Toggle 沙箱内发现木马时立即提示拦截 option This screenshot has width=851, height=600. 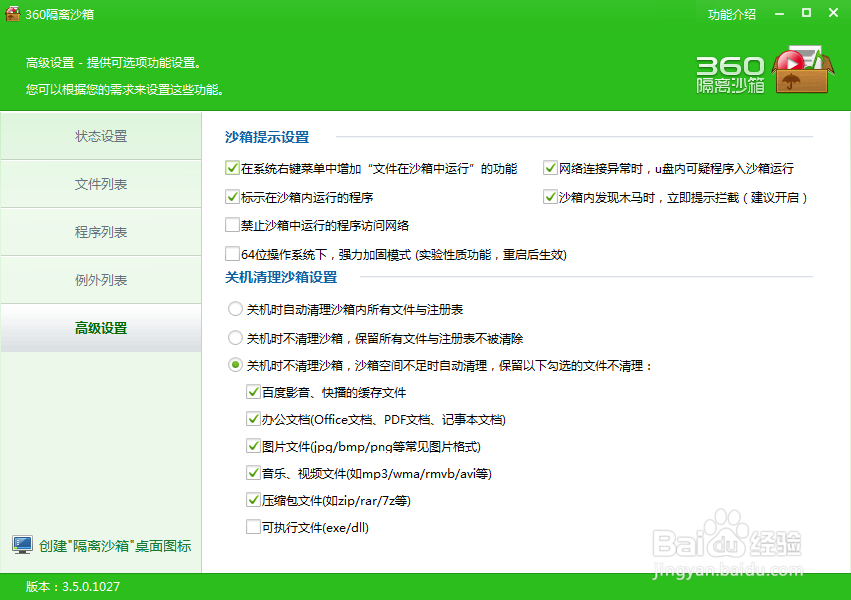coord(550,197)
